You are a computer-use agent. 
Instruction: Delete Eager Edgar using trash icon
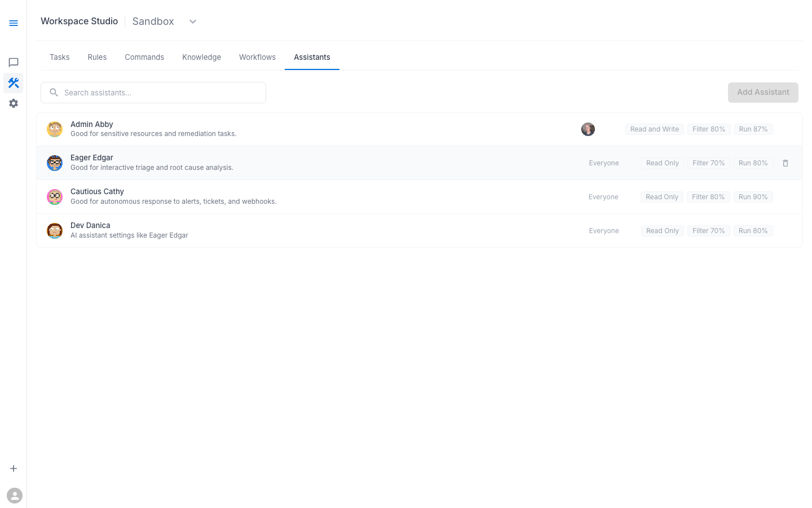coord(785,163)
